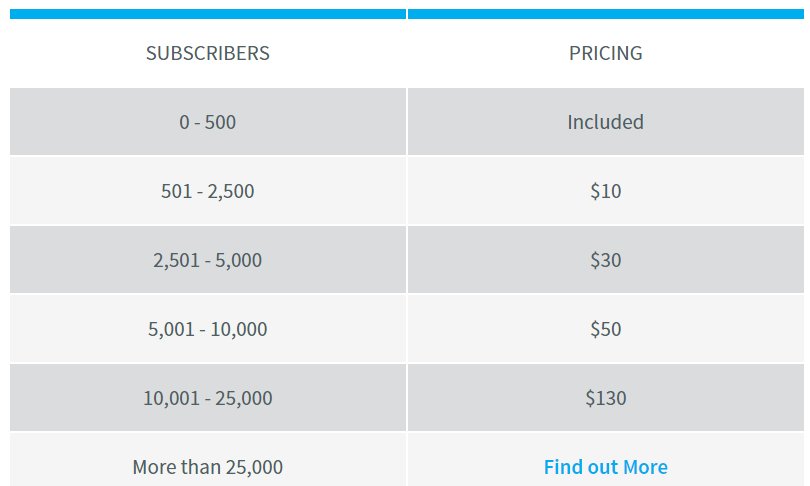Pick the 5,001 - 10,000 subscriber tier

click(208, 329)
